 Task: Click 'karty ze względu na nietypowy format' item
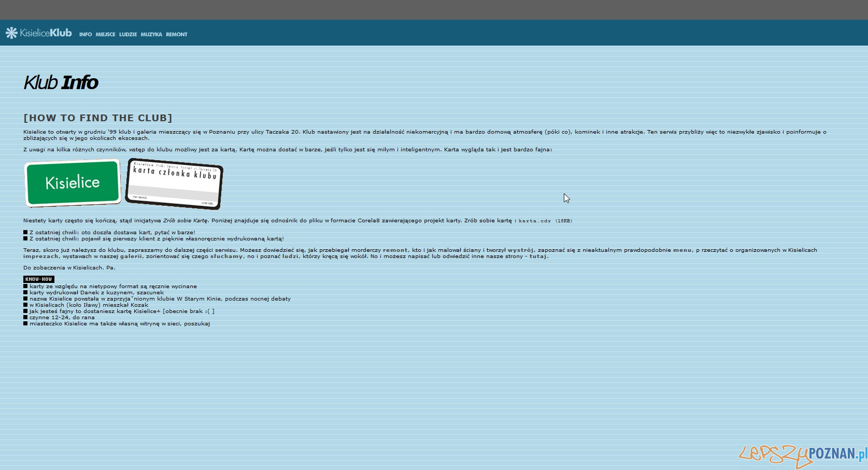(x=110, y=286)
